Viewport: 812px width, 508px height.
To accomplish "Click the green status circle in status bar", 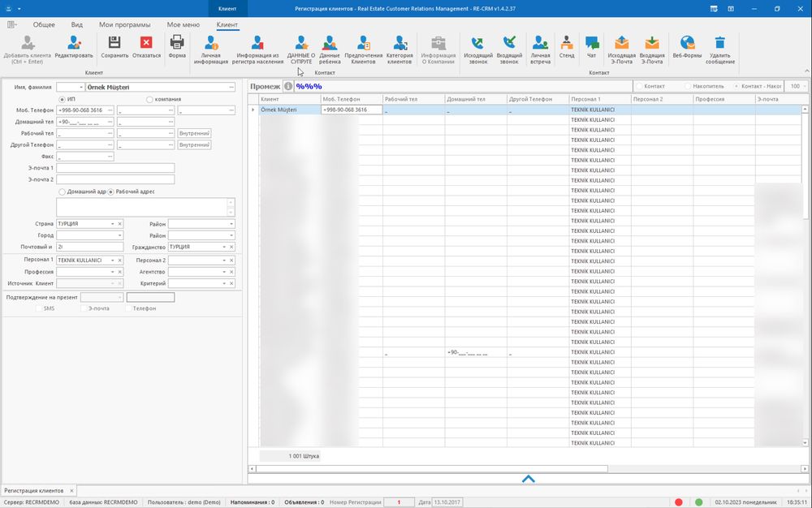I will coord(698,502).
